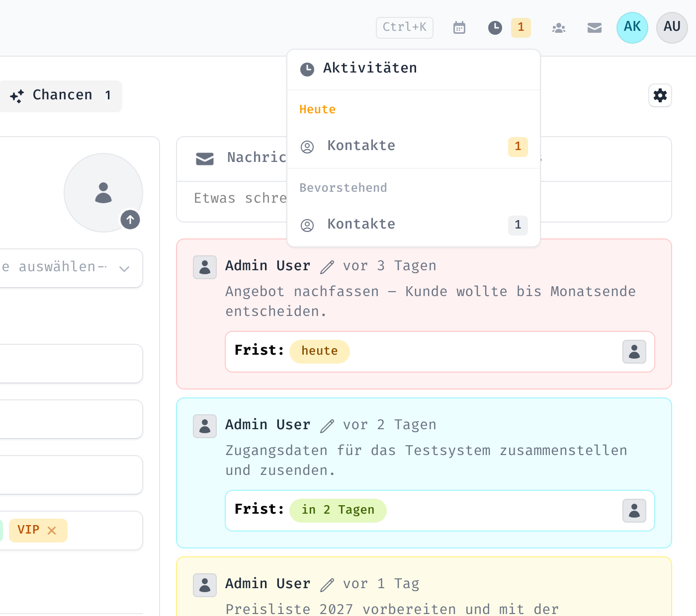The image size is (696, 616).
Task: Select Kontakte under Bevorstehend
Action: (414, 225)
